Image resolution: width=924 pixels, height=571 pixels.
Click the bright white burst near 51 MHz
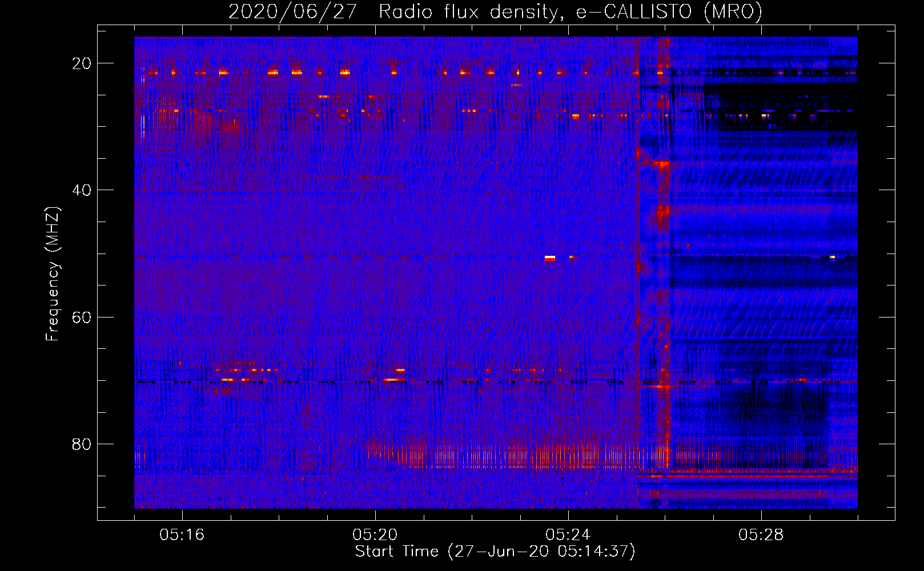[549, 258]
